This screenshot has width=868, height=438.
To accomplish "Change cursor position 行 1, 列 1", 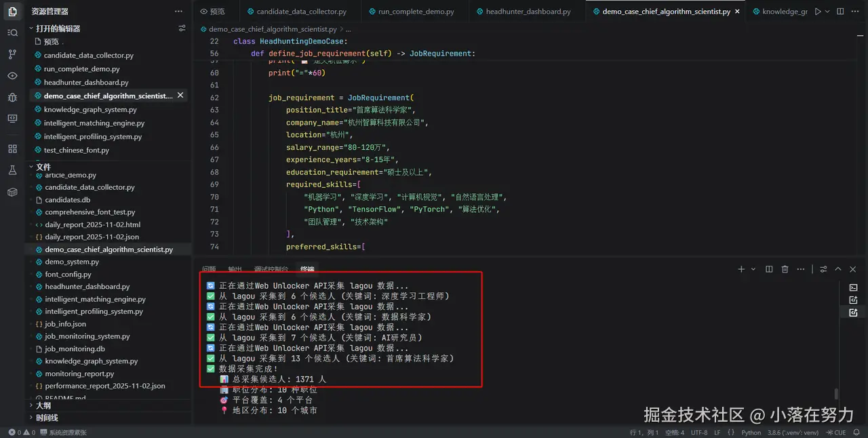I will (x=644, y=433).
